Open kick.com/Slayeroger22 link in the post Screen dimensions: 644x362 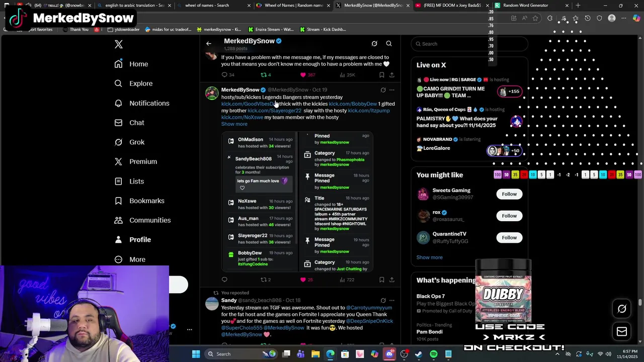[x=274, y=111]
